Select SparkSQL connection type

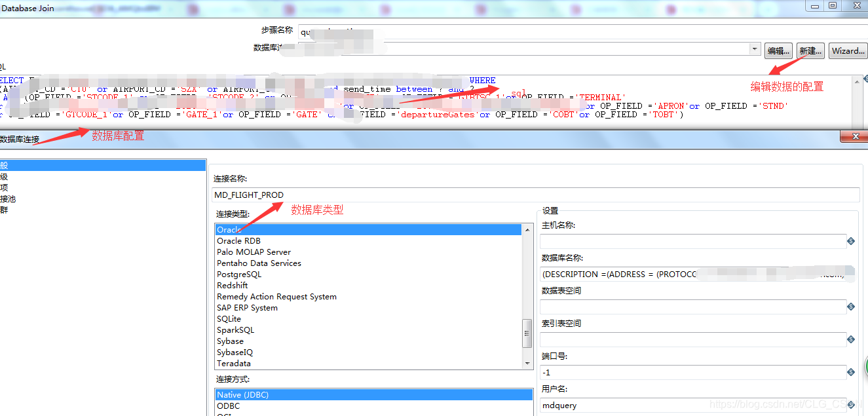click(x=368, y=330)
